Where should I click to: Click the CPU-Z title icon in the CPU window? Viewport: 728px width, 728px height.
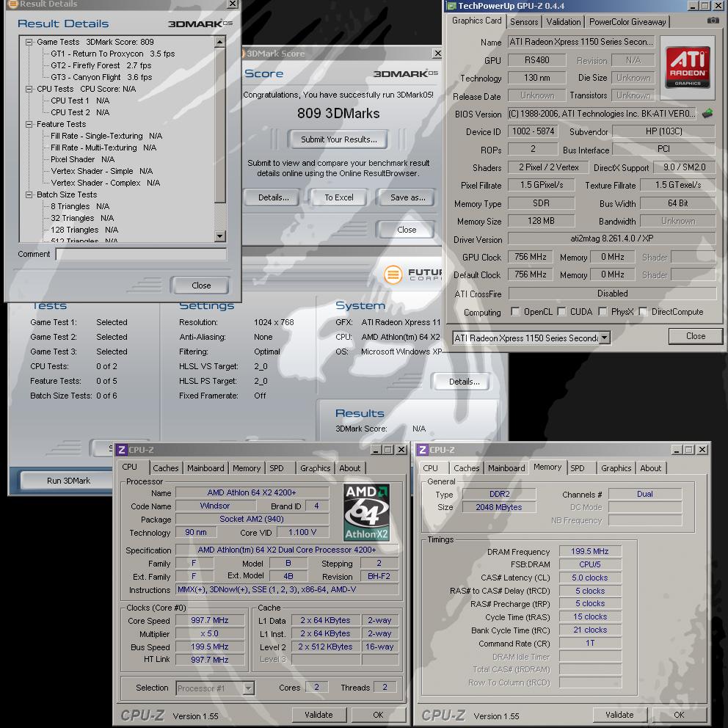click(x=121, y=449)
